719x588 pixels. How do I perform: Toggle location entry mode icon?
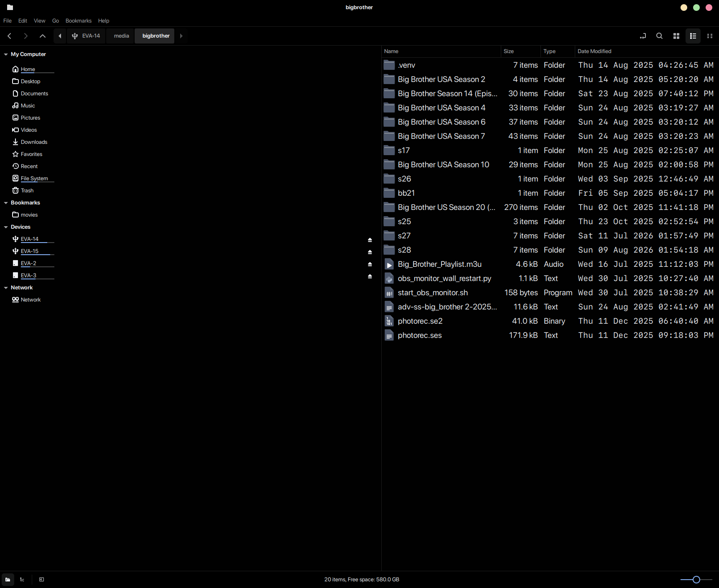pyautogui.click(x=643, y=36)
